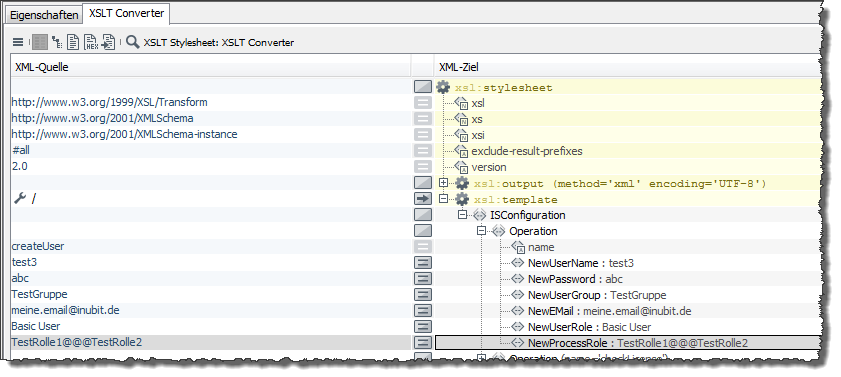The width and height of the screenshot is (841, 377).
Task: Click the mapping button in the meine.email@inubit.de row
Action: point(423,311)
